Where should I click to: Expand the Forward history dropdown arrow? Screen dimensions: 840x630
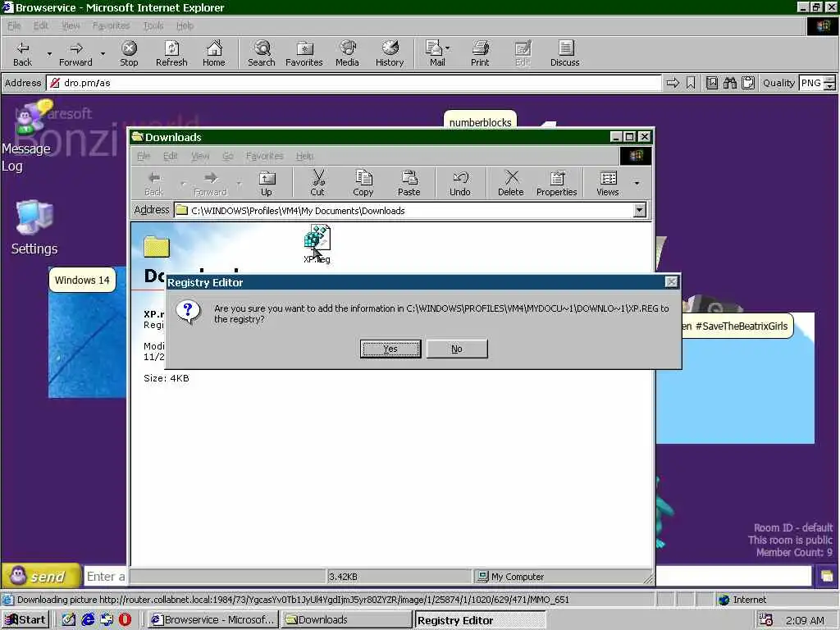click(103, 54)
